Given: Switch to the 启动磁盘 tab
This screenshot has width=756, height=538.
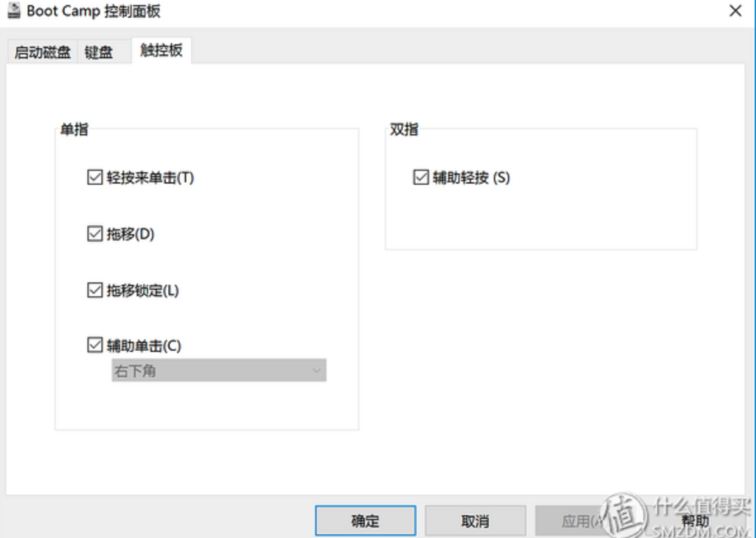Looking at the screenshot, I should tap(42, 52).
